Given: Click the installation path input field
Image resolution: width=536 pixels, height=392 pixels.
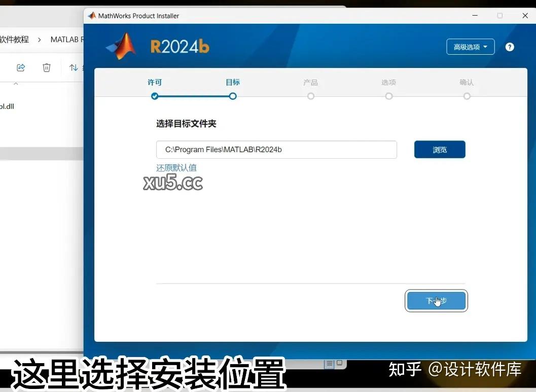Looking at the screenshot, I should pos(276,149).
